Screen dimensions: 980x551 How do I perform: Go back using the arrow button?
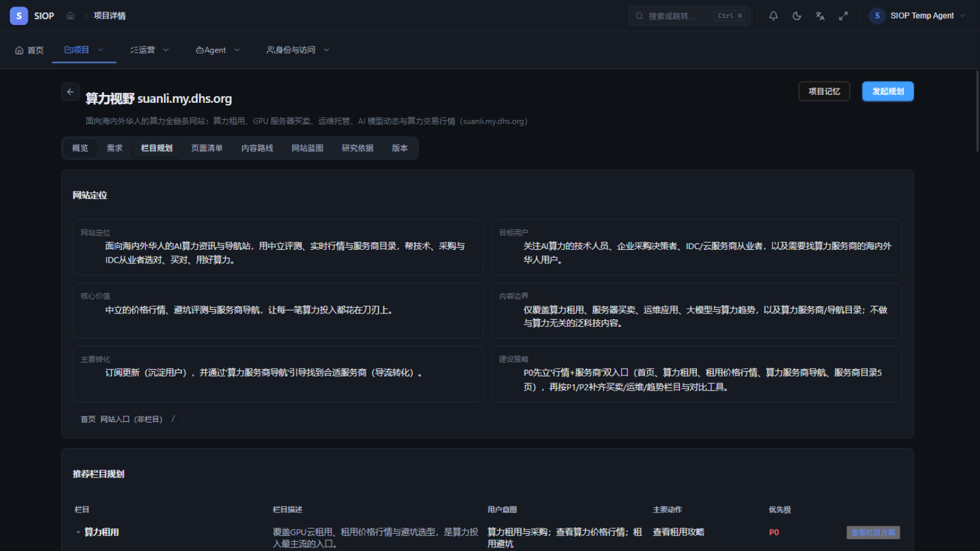(70, 92)
